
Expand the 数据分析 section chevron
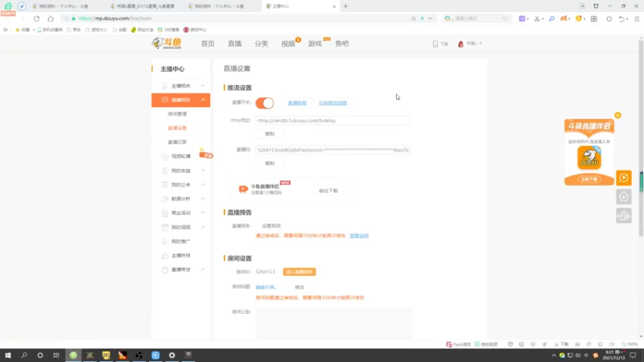click(x=203, y=199)
